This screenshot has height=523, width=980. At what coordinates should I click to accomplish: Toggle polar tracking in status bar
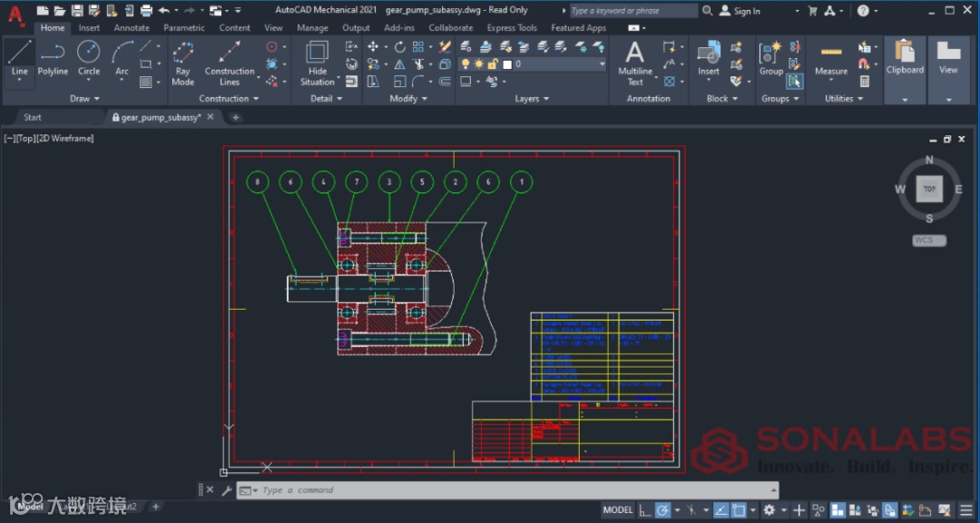coord(664,510)
